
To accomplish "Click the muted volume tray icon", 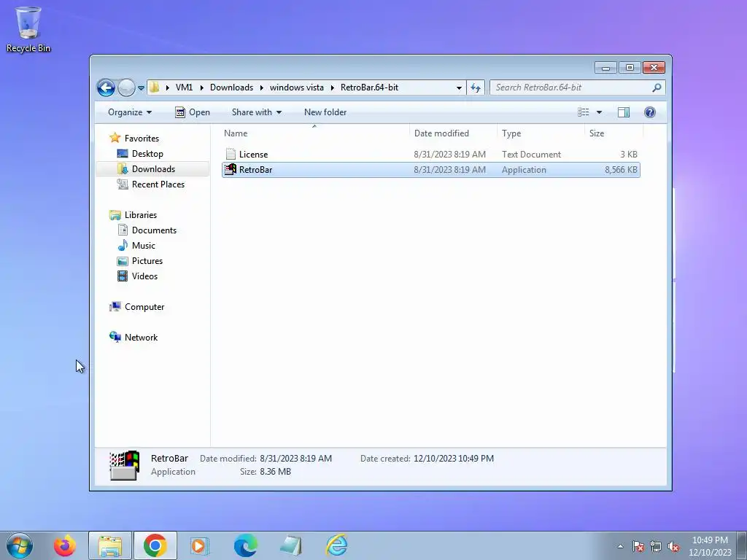I will click(x=673, y=546).
